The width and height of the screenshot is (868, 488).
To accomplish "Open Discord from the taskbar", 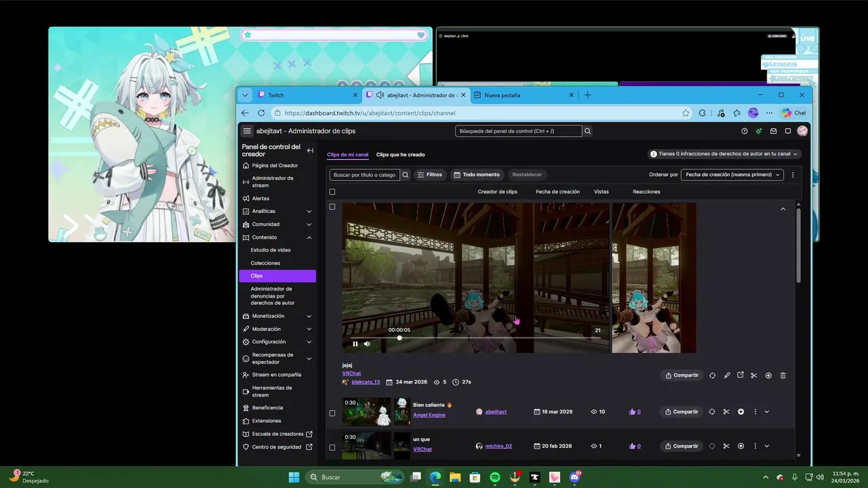I will (x=575, y=477).
